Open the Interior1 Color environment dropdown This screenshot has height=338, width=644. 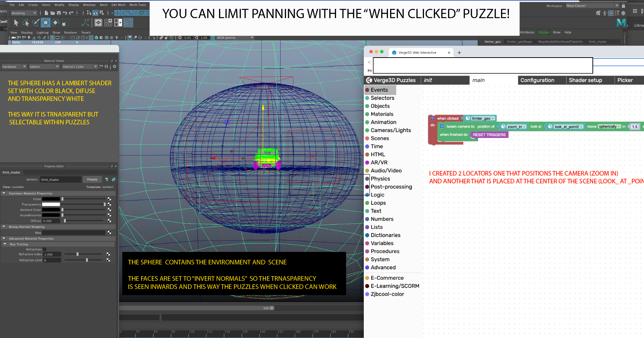pos(80,66)
